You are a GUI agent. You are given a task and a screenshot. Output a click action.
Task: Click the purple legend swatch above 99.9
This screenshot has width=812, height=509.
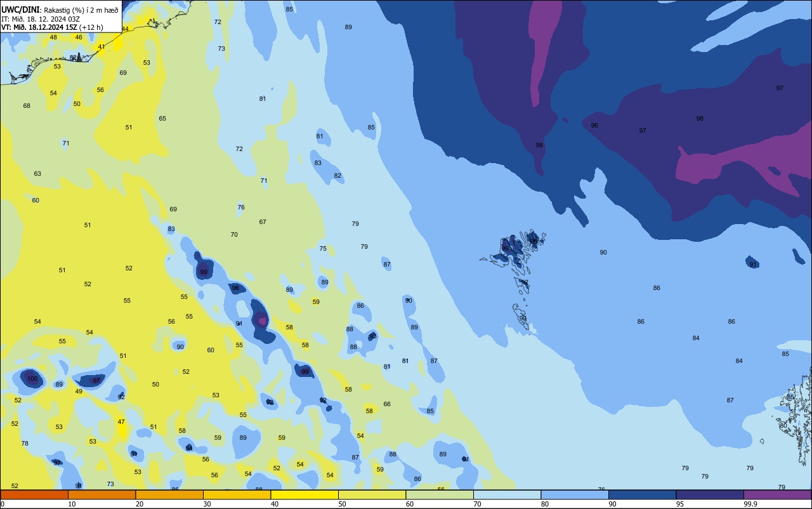[777, 494]
